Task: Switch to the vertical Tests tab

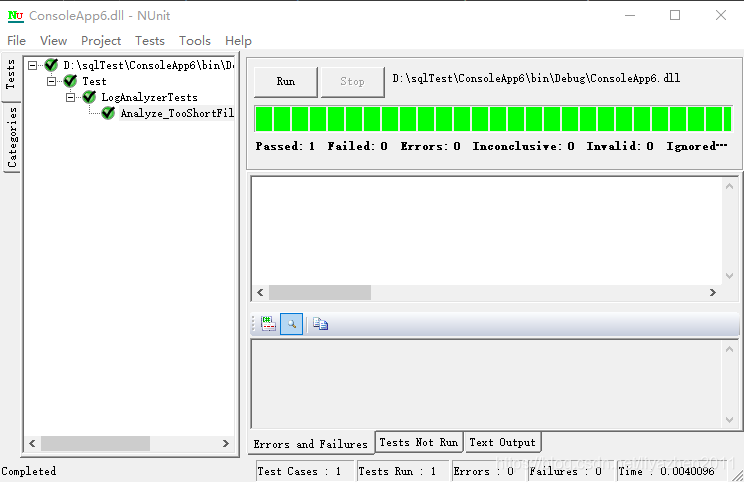Action: (10, 75)
